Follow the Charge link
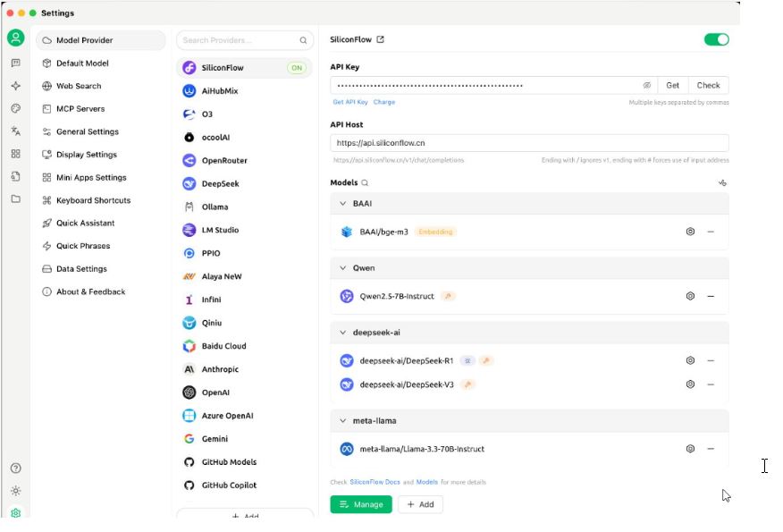Viewport: 783px width, 532px height. pos(384,102)
